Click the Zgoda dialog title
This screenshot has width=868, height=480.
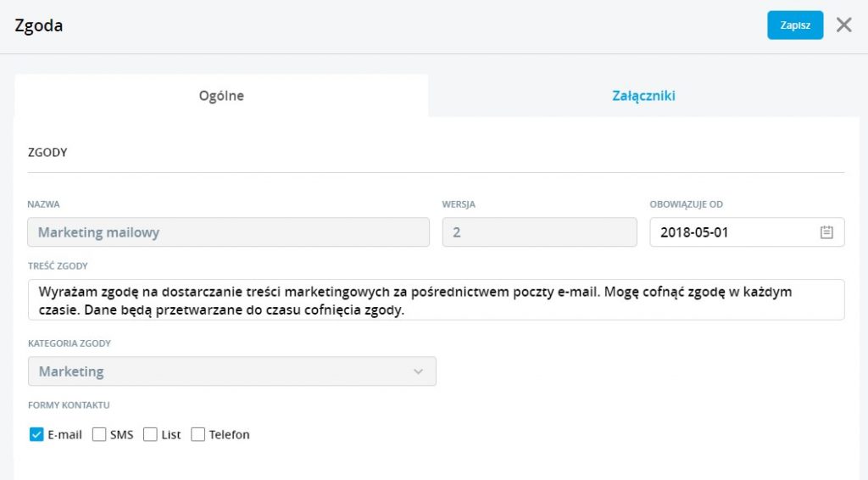[39, 25]
